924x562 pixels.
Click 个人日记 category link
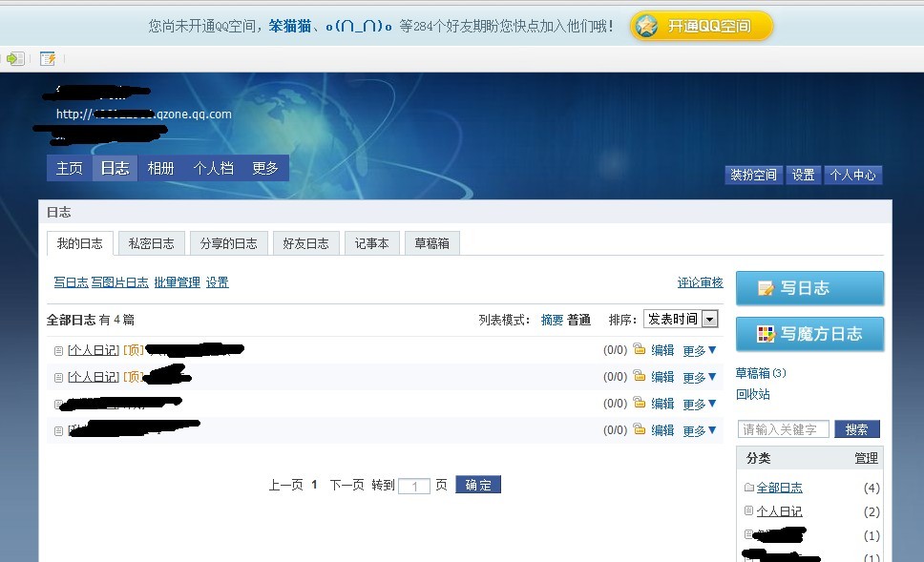pos(779,510)
